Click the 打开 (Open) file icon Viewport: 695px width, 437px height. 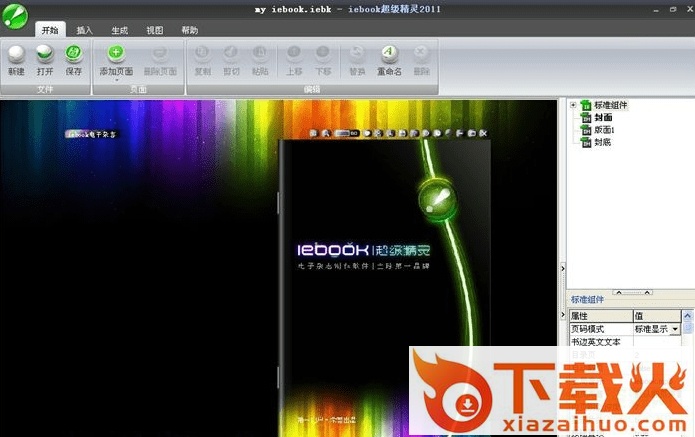45,54
